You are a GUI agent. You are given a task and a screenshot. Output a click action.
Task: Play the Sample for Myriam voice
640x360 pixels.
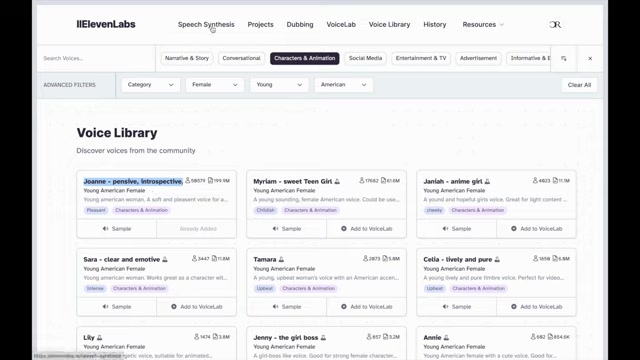(x=287, y=229)
